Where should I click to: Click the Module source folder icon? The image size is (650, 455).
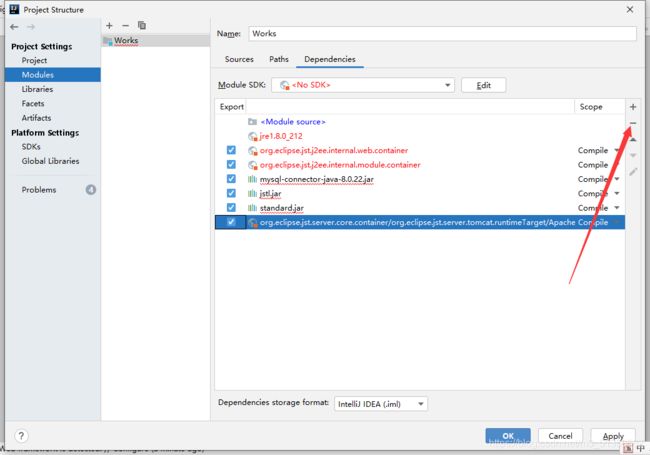pos(252,122)
